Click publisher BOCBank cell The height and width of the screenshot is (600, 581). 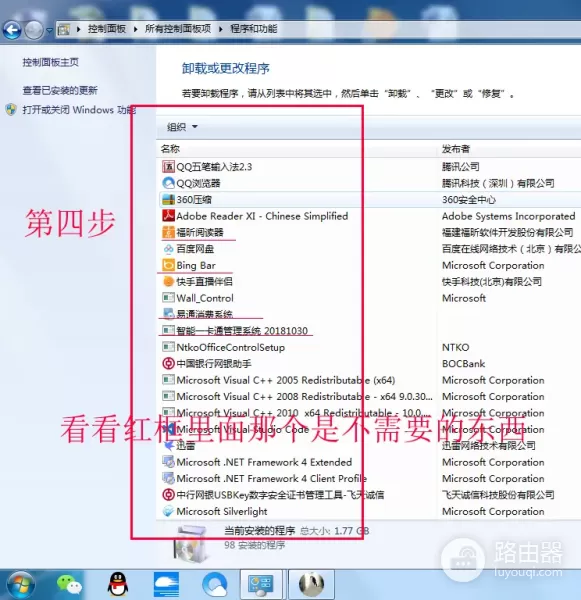pyautogui.click(x=463, y=364)
